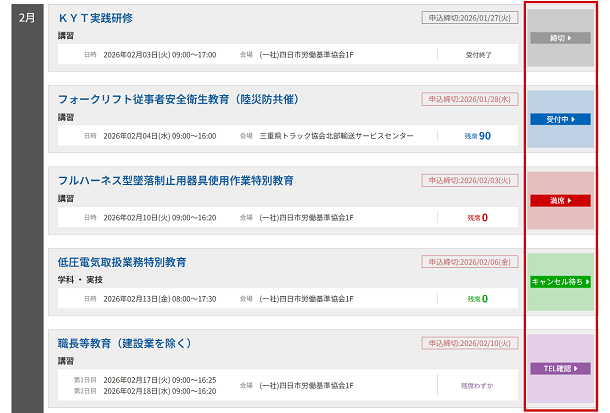
Task: Select the 職長等教育（建設業を除く） title
Action: (125, 343)
